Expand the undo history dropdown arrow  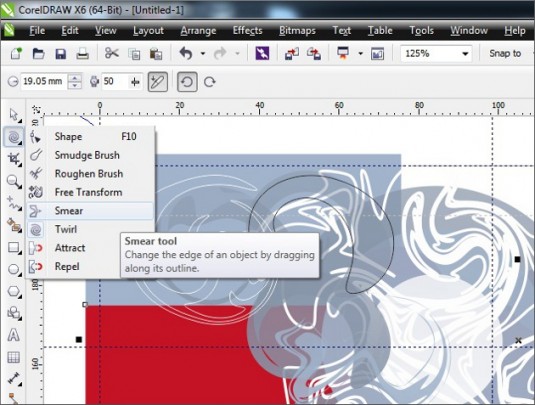[x=203, y=54]
